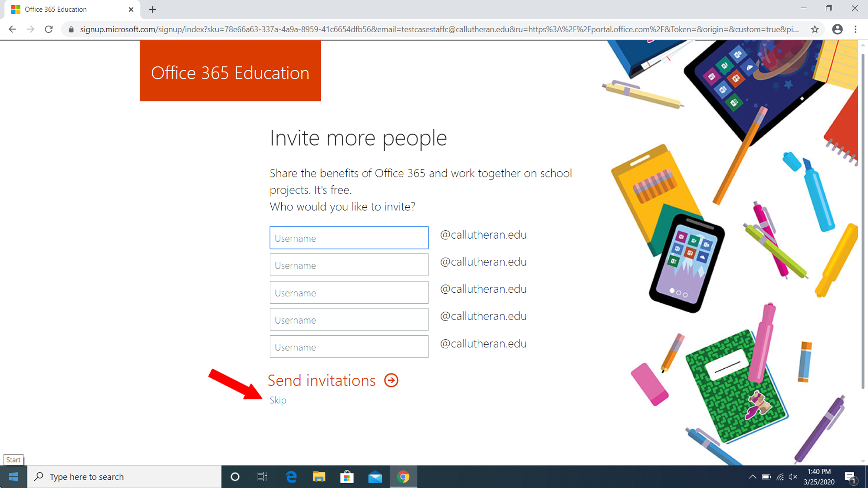
Task: Open File Explorer from the taskbar
Action: pyautogui.click(x=319, y=477)
